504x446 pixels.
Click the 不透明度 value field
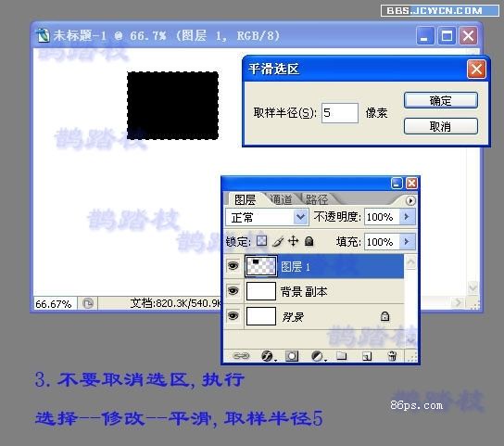pyautogui.click(x=382, y=217)
